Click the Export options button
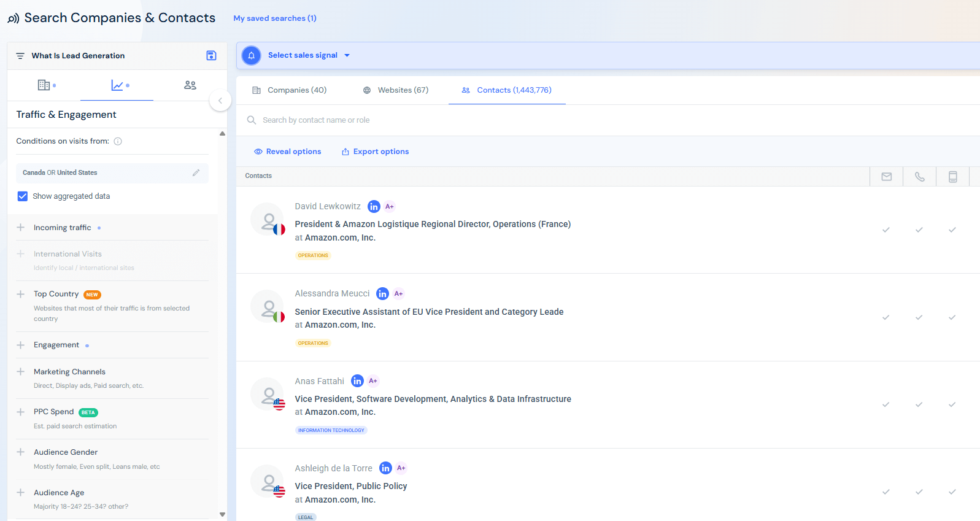This screenshot has height=521, width=980. 375,152
